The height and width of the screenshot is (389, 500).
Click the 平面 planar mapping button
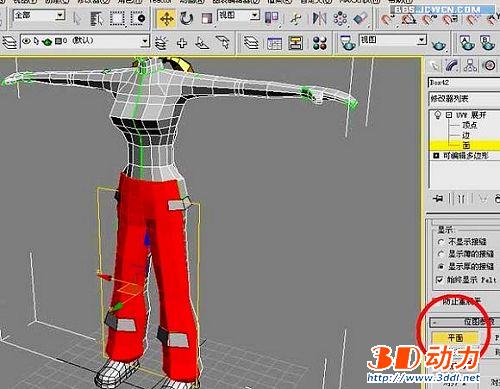455,338
